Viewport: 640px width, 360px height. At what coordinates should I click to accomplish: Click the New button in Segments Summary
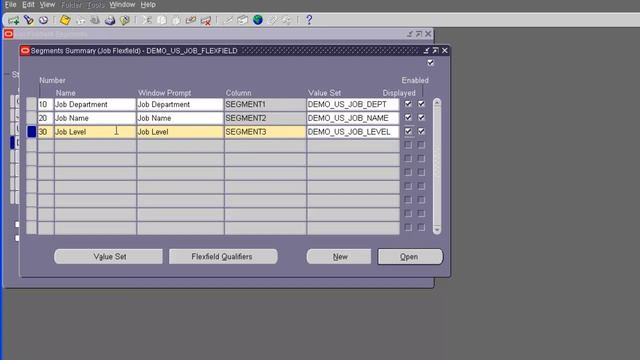(339, 256)
